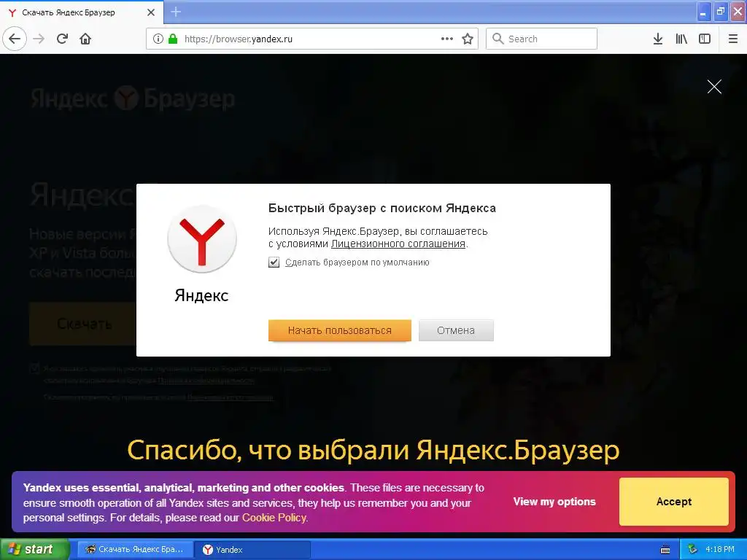Bookmark this page with the star icon
The width and height of the screenshot is (747, 560).
coord(468,39)
